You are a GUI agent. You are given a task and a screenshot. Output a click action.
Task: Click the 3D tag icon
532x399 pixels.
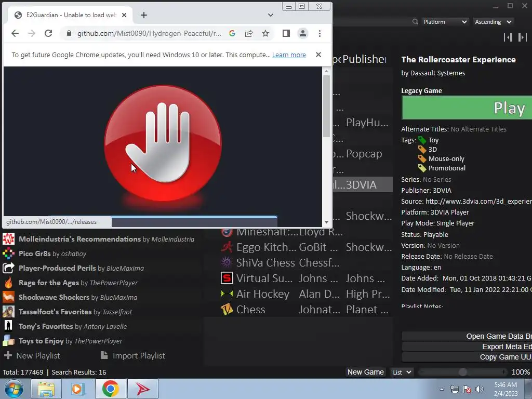point(422,149)
